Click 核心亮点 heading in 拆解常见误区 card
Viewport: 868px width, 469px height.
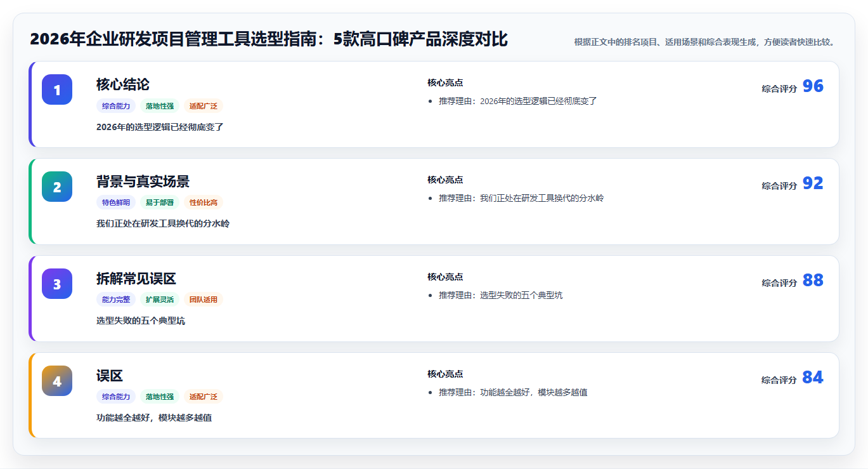(445, 277)
